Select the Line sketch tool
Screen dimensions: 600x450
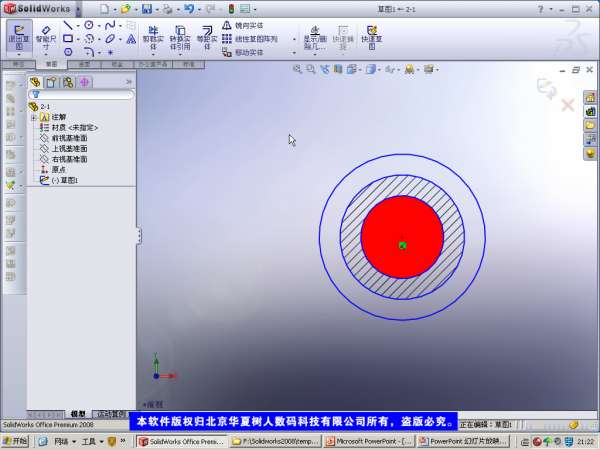click(x=68, y=26)
